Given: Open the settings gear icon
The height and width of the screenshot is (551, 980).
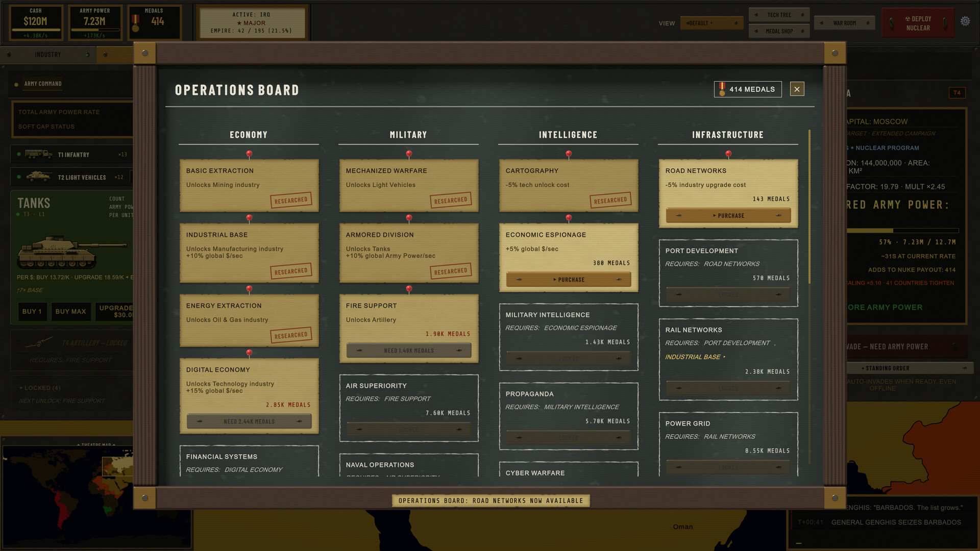Looking at the screenshot, I should (965, 21).
